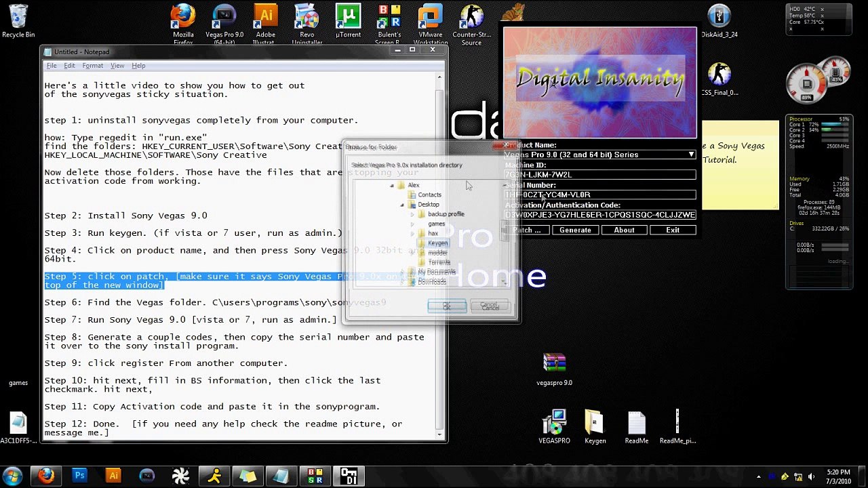Click the Photoshop icon in the taskbar
Image resolution: width=868 pixels, height=488 pixels.
79,476
